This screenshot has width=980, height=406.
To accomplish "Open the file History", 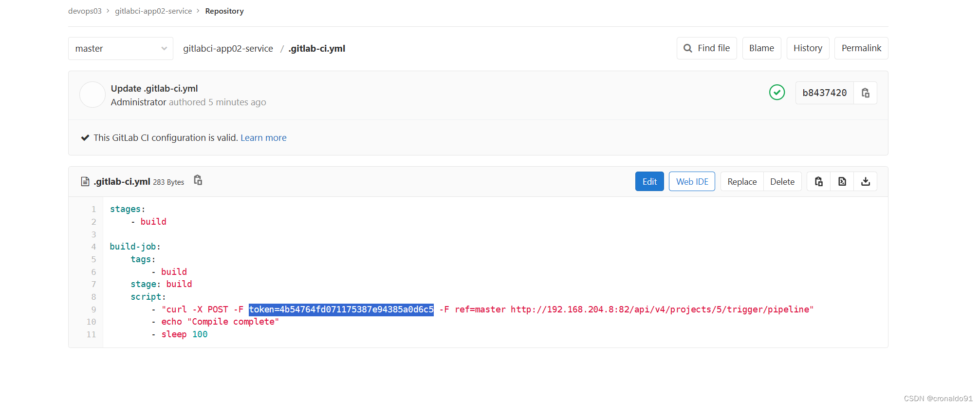I will tap(808, 48).
